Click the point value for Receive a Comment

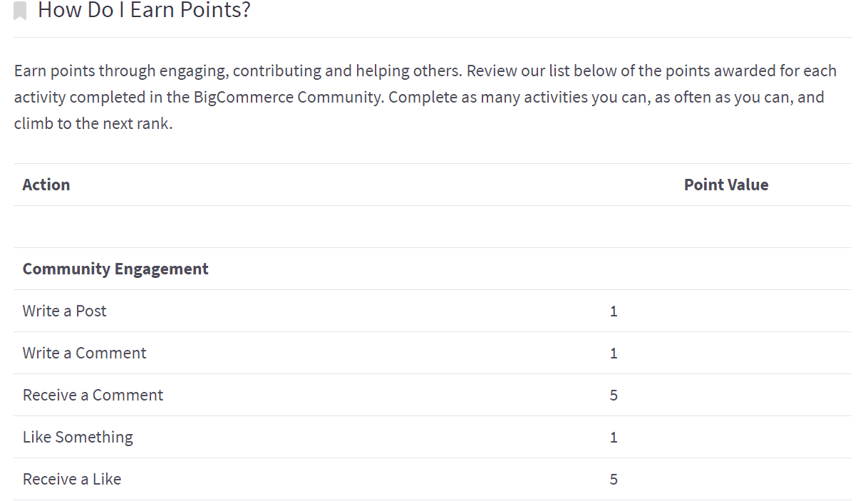tap(614, 396)
